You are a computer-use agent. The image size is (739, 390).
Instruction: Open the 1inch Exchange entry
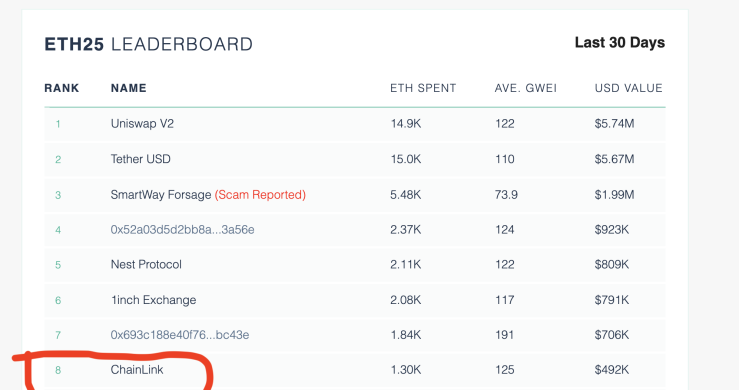pos(153,300)
